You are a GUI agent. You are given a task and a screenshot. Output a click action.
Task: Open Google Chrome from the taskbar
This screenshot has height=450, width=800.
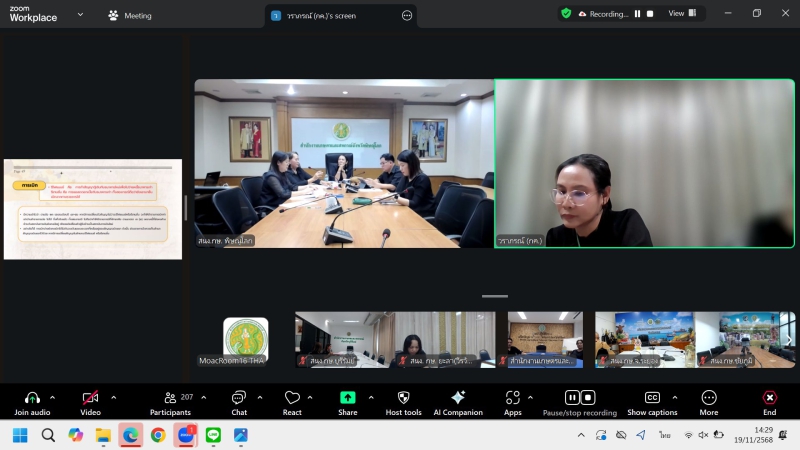point(158,435)
